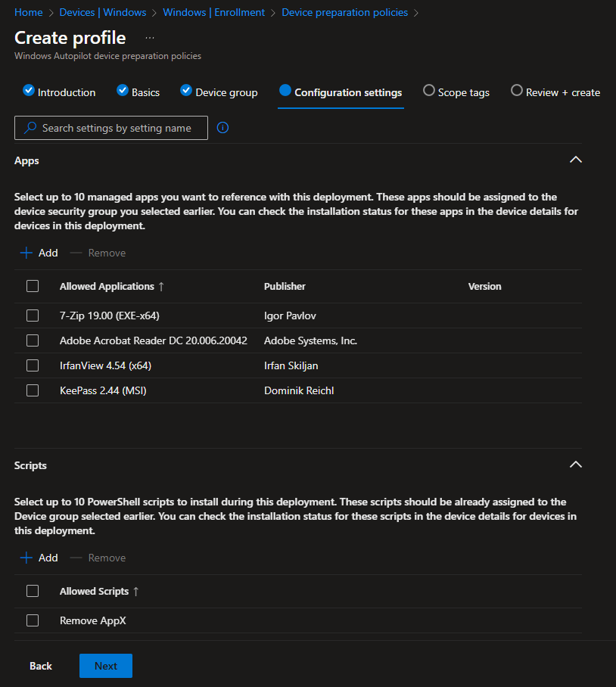
Task: Click the Introduction step checkmark icon
Action: pos(29,90)
